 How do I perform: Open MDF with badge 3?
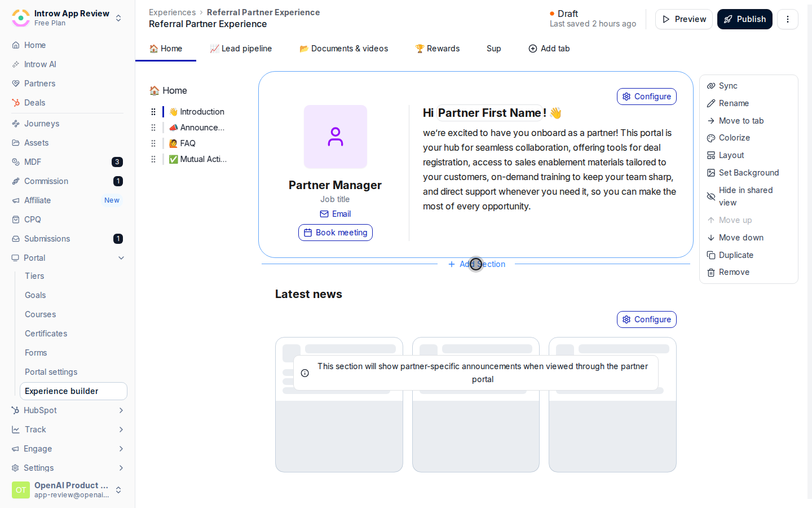click(67, 162)
